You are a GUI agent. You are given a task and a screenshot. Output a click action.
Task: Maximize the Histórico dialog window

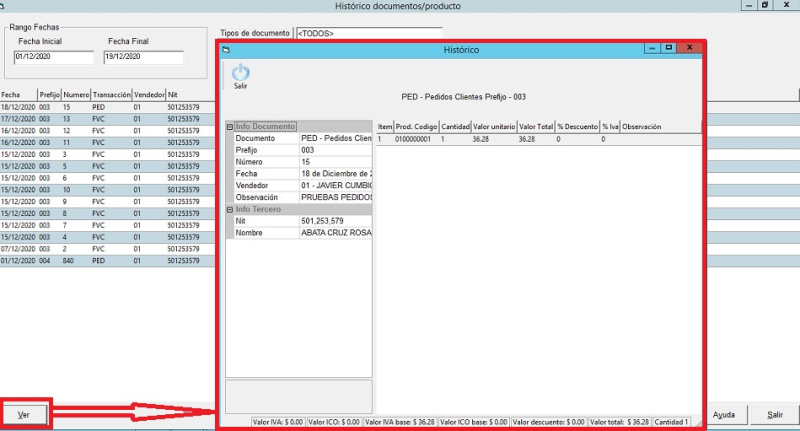click(669, 48)
